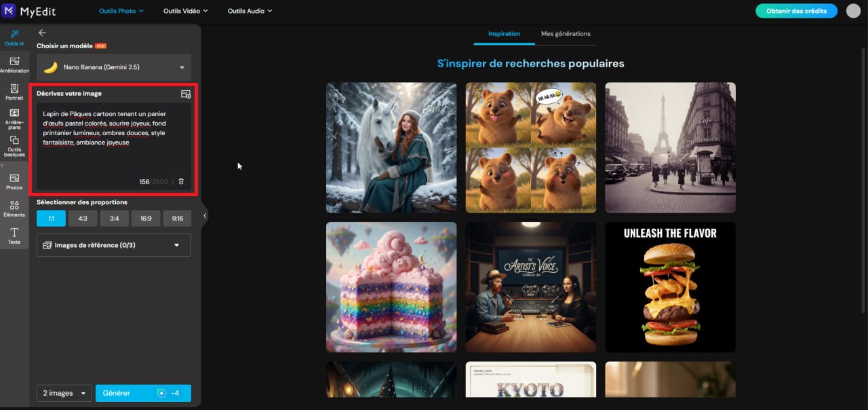Click the 'Choisir un modèle' label
Image resolution: width=868 pixels, height=410 pixels.
click(x=65, y=45)
